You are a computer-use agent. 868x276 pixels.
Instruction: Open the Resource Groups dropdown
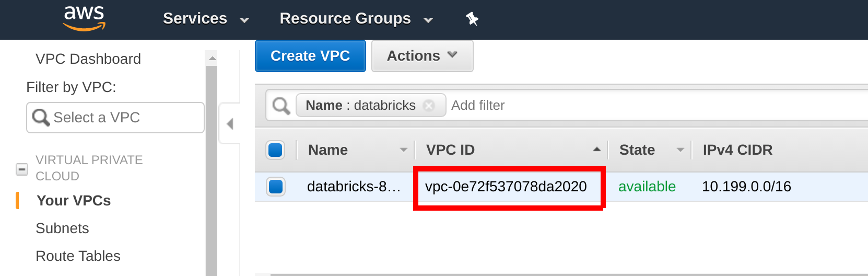point(356,19)
